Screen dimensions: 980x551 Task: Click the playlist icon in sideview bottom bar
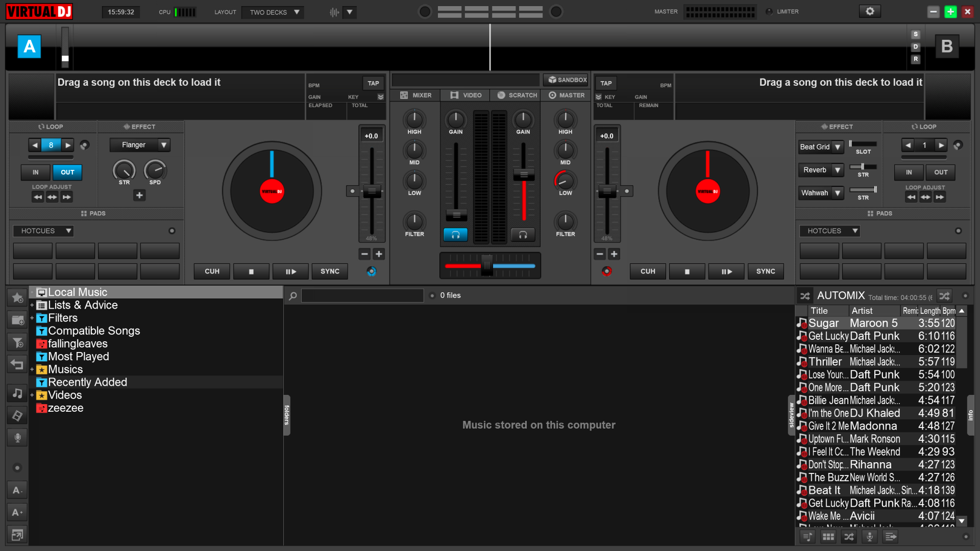[x=807, y=537]
